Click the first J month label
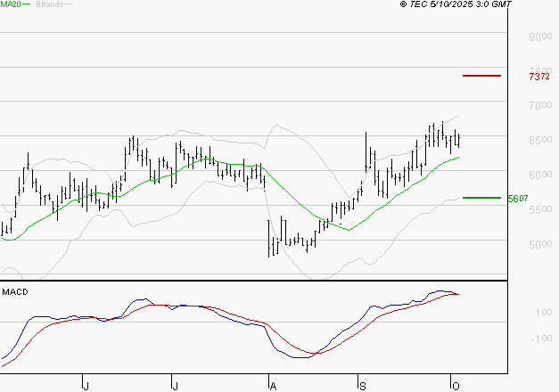The width and height of the screenshot is (559, 392). pos(86,386)
